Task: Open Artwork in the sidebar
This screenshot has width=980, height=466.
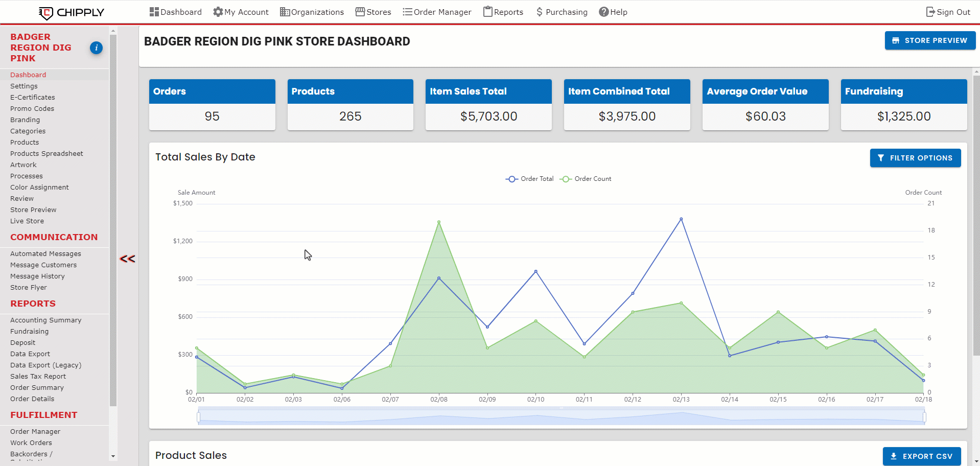Action: (x=24, y=165)
